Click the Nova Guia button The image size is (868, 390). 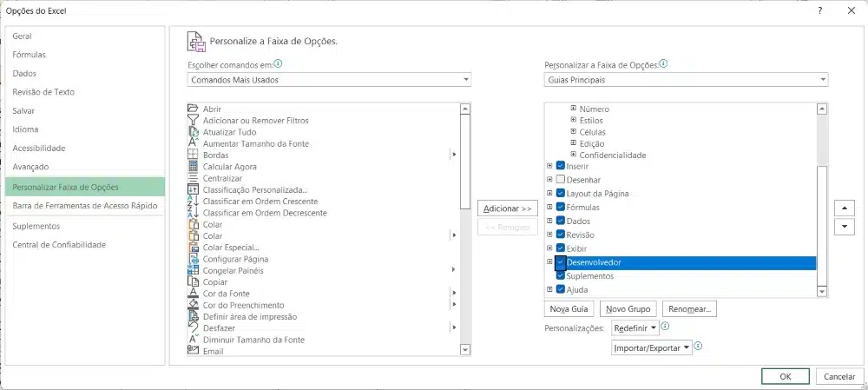[569, 308]
